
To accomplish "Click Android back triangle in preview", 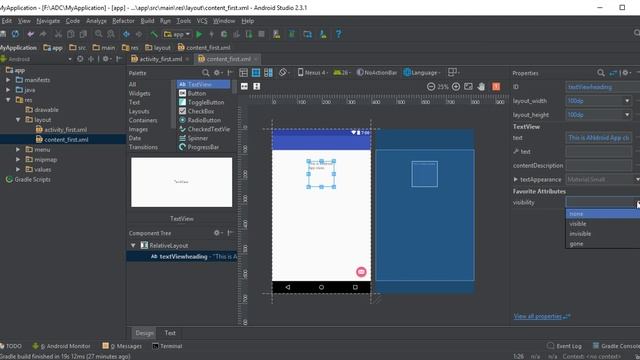I will pos(288,287).
